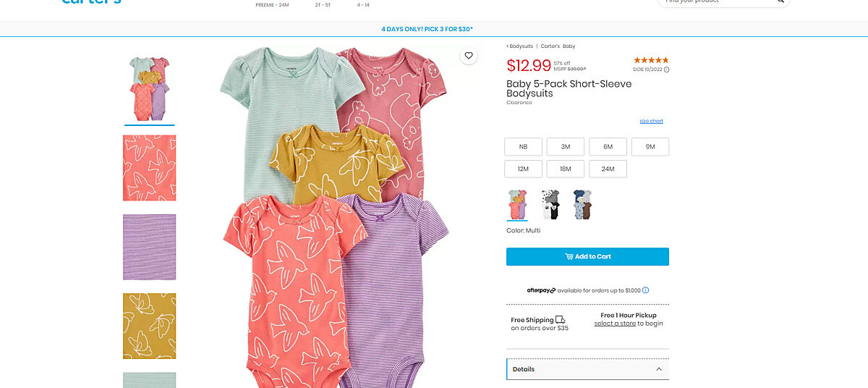868x388 pixels.
Task: Select size 6M
Action: (x=608, y=147)
